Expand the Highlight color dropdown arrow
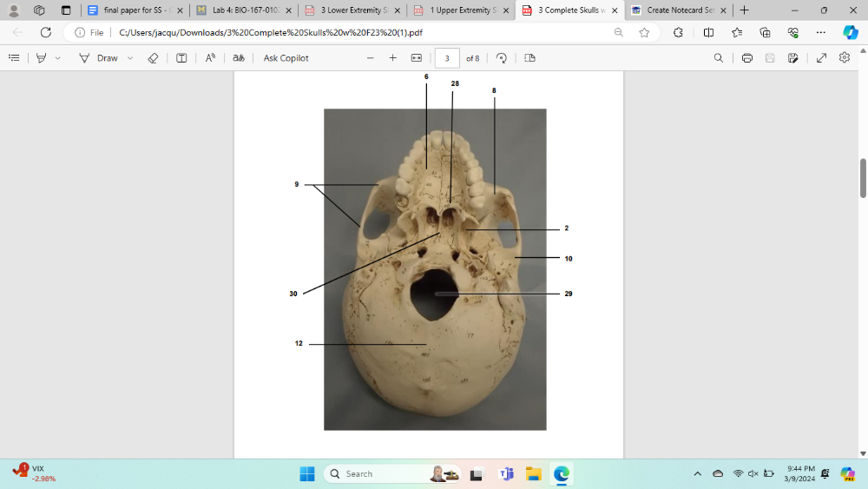This screenshot has height=489, width=868. [x=58, y=58]
